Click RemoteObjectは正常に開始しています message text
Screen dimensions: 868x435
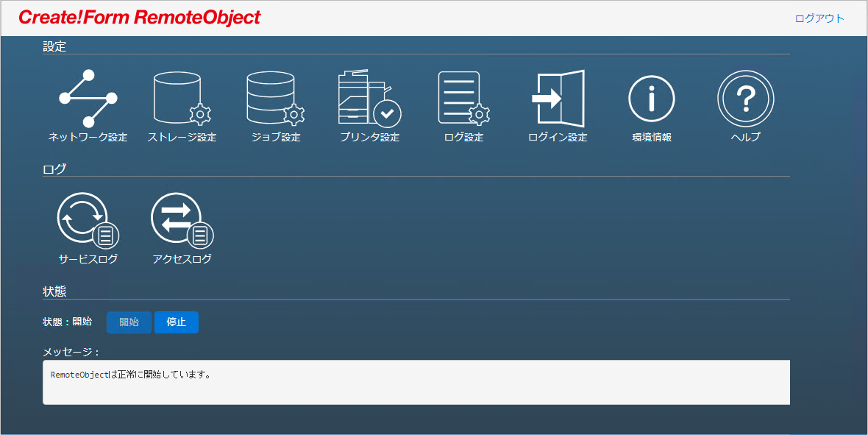pyautogui.click(x=131, y=375)
